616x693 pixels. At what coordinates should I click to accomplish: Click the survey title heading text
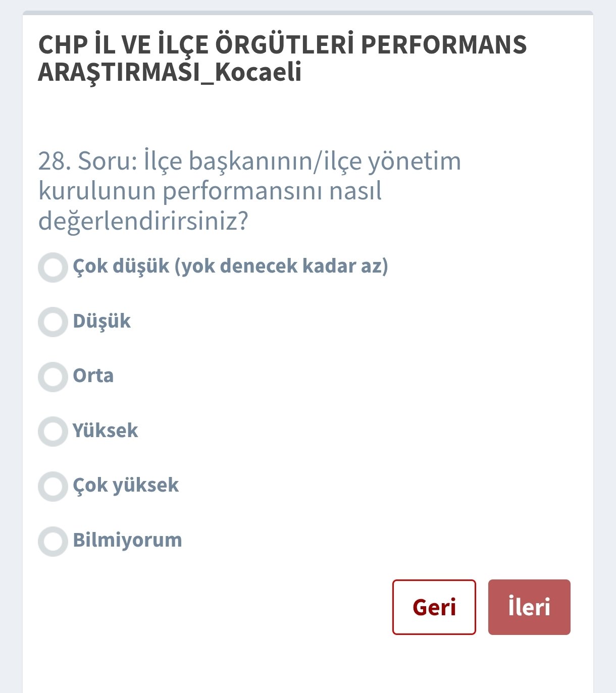pyautogui.click(x=282, y=58)
